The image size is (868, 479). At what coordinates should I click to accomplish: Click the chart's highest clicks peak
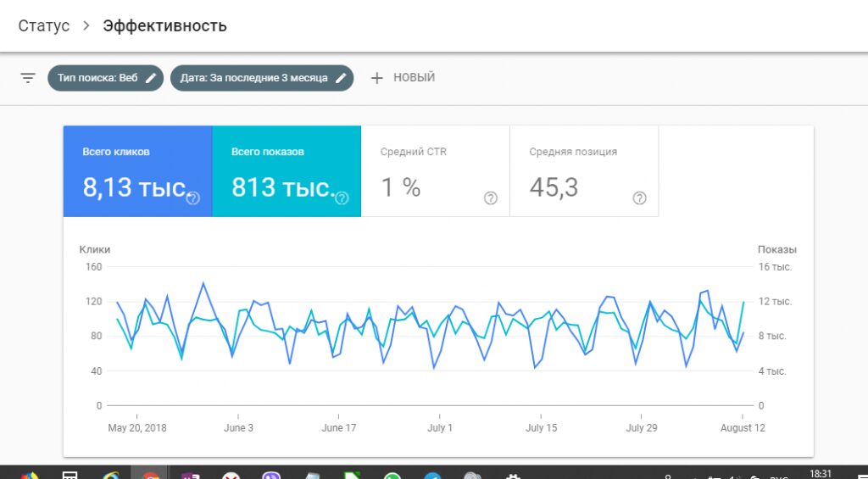click(203, 282)
